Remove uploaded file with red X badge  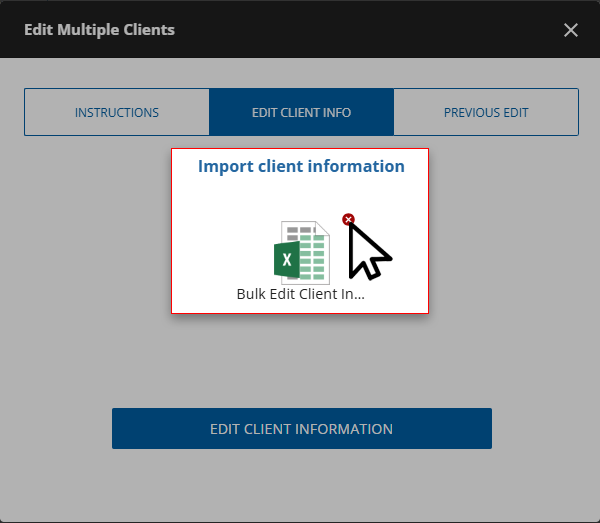(x=348, y=219)
